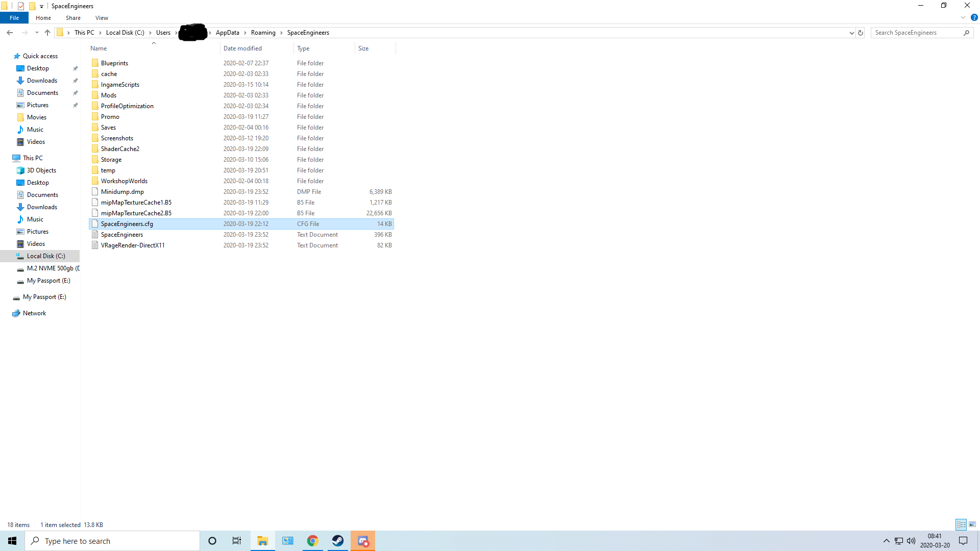The image size is (980, 551).
Task: Expand subfolders after This PC breadcrumb
Action: 100,33
